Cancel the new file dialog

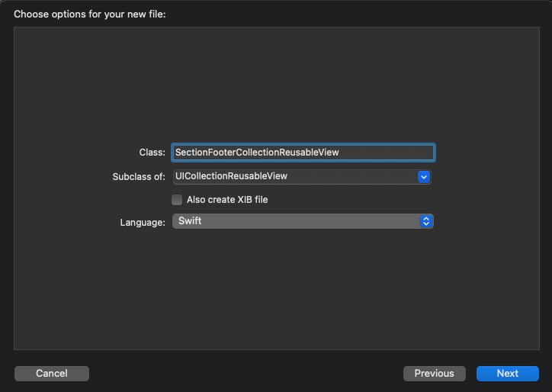[x=52, y=374]
